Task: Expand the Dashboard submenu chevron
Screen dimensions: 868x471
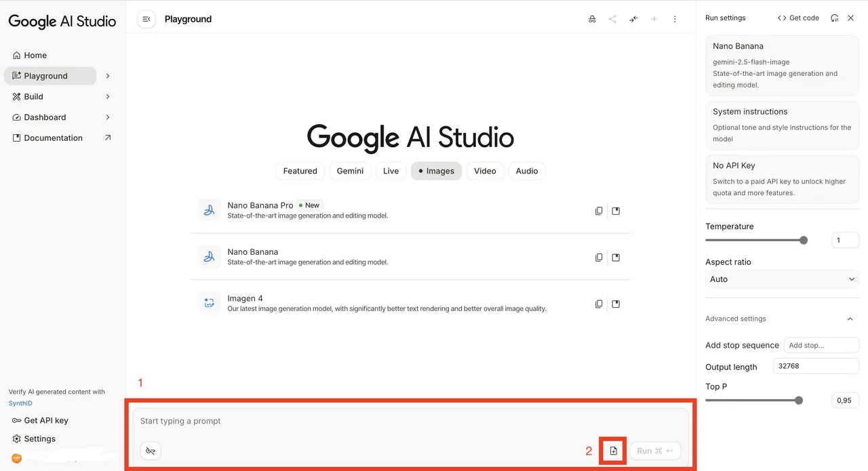Action: [x=108, y=117]
